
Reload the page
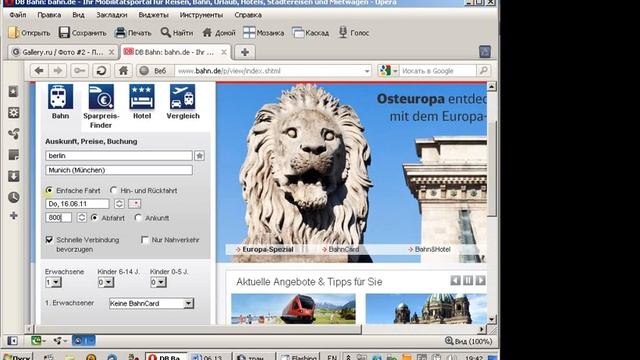point(101,71)
